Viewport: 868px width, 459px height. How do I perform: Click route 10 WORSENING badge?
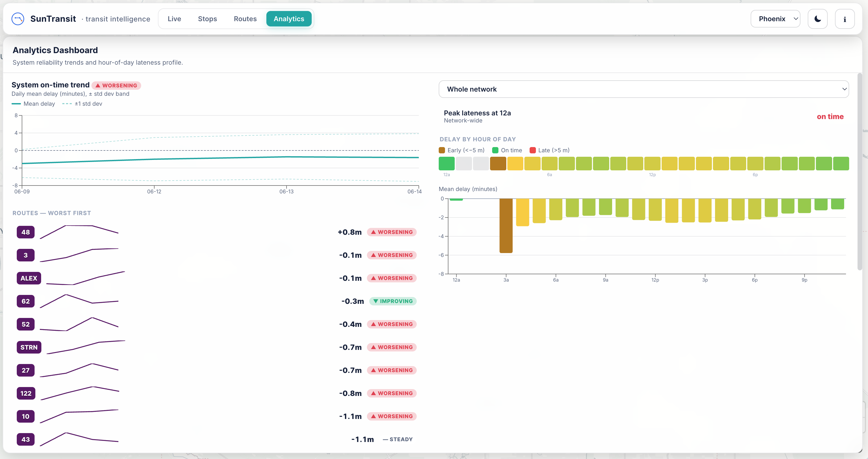(x=392, y=416)
